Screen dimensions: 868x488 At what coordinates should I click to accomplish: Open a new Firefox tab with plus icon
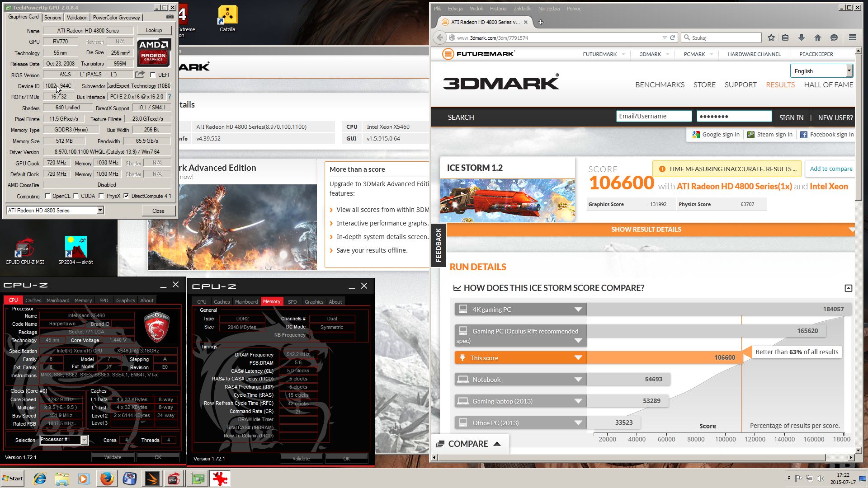click(540, 22)
